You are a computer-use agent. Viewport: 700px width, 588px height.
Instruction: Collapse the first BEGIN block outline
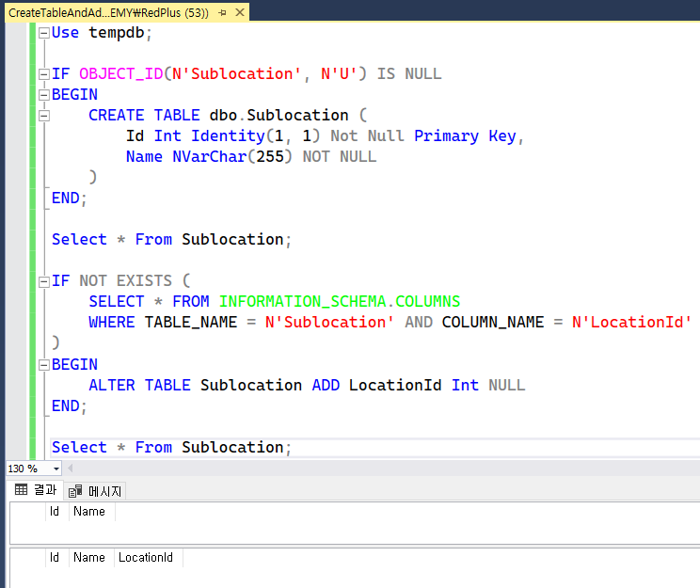43,95
